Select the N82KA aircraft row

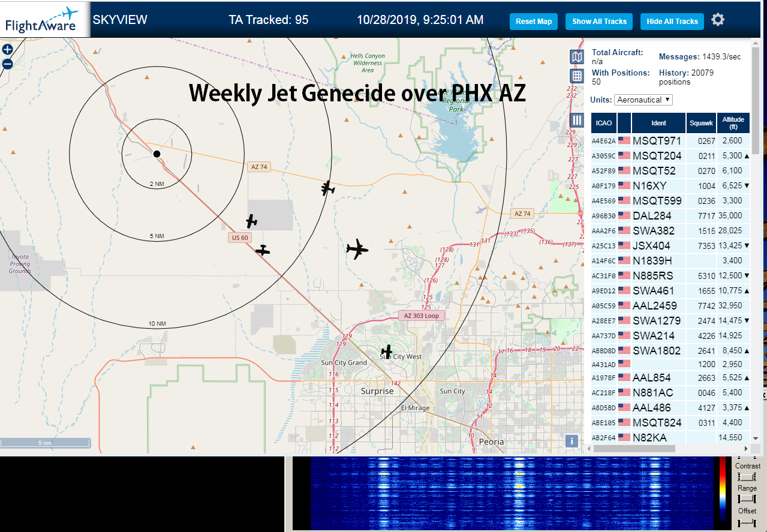point(670,437)
